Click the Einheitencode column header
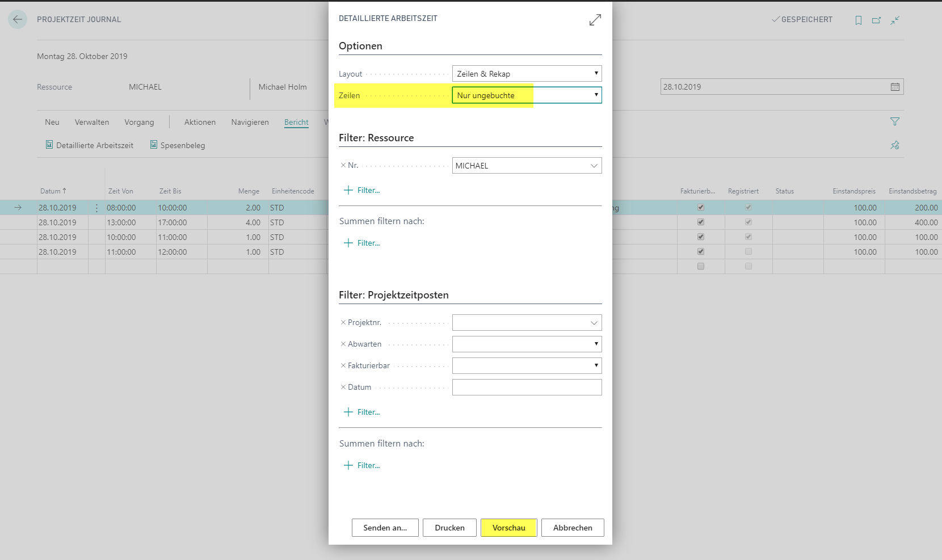The width and height of the screenshot is (942, 560). (x=293, y=191)
